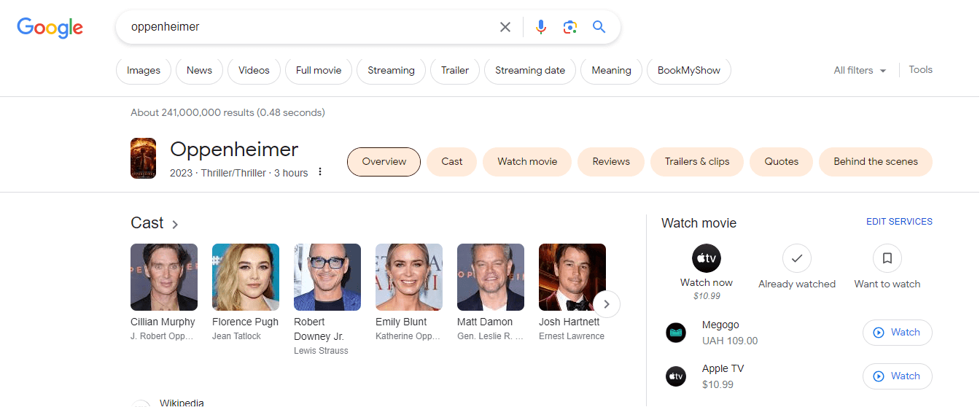Mark movie as Already watched

pos(797,258)
